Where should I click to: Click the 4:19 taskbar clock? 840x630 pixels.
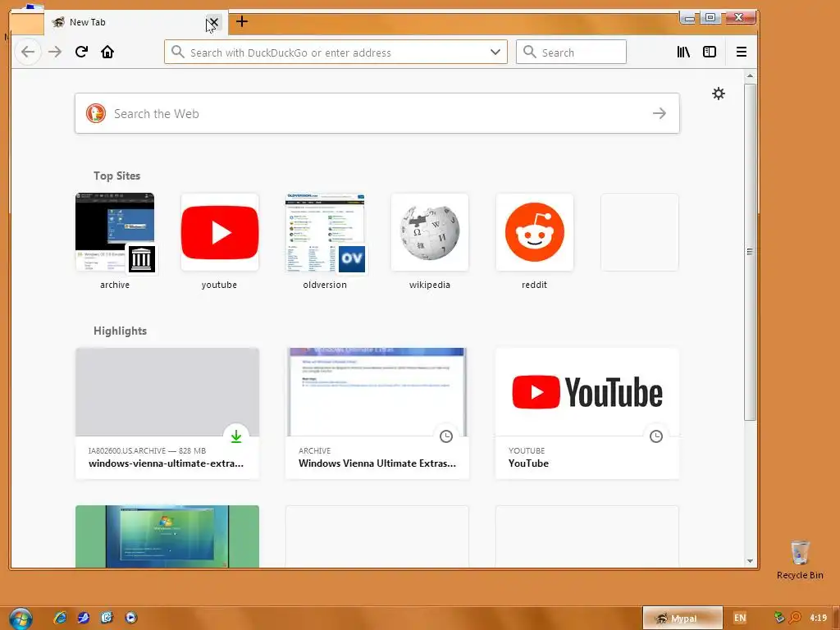(x=818, y=618)
